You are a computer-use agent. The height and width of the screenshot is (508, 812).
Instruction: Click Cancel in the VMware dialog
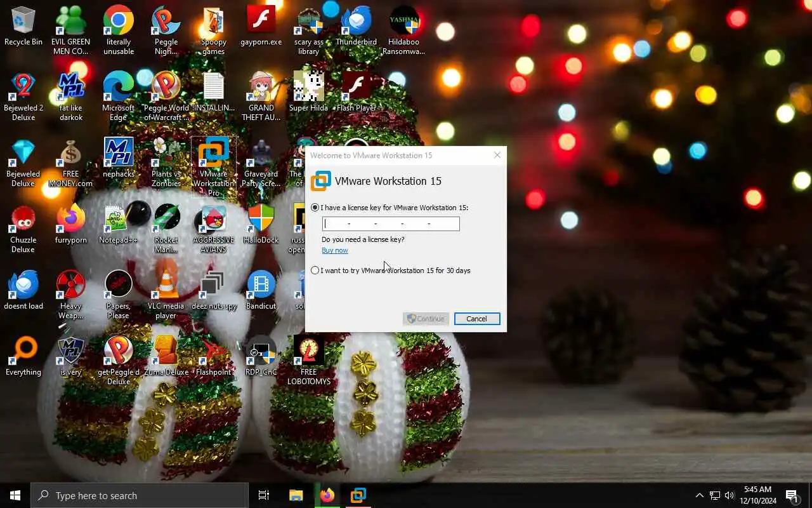point(477,319)
